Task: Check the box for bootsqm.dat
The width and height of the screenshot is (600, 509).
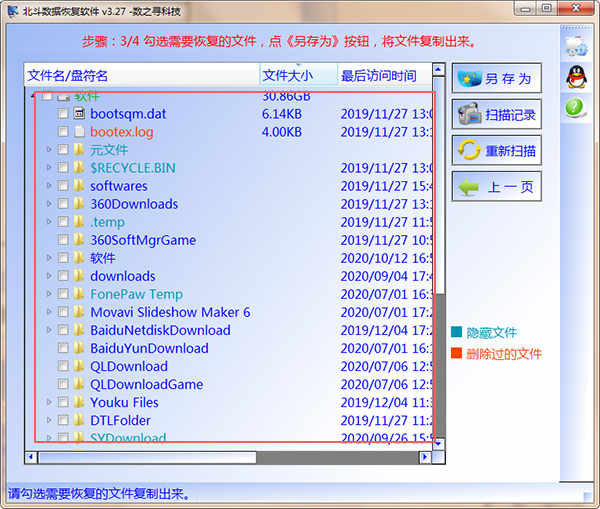Action: (x=63, y=114)
